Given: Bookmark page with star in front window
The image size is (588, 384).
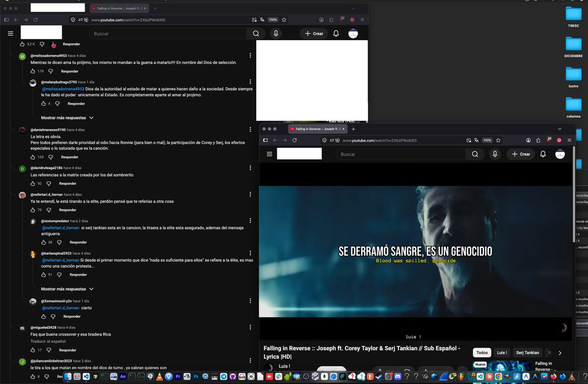Looking at the screenshot, I should (x=499, y=140).
